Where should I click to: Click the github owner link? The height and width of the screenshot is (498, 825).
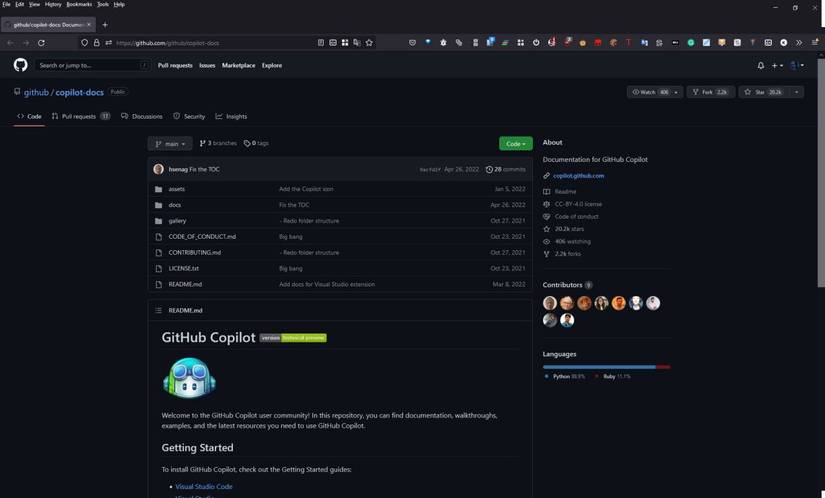(x=36, y=93)
